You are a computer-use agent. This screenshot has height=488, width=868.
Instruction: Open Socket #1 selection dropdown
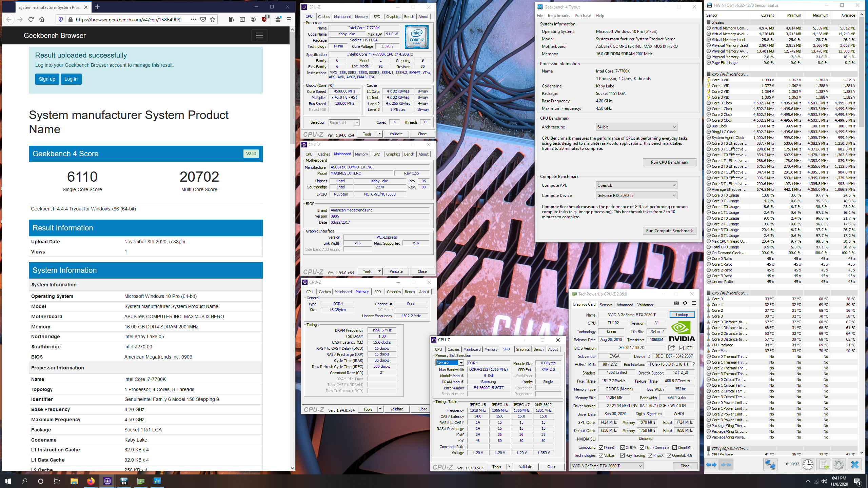(344, 122)
